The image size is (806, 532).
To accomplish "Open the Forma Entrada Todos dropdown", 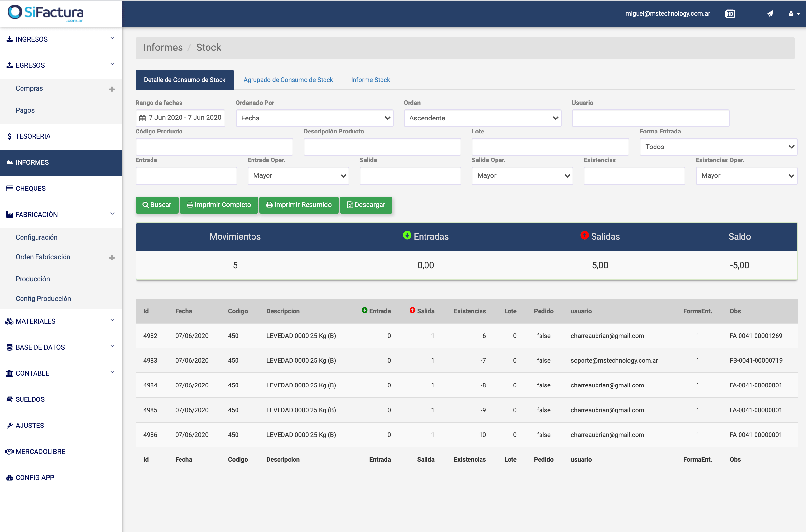I will (x=718, y=147).
